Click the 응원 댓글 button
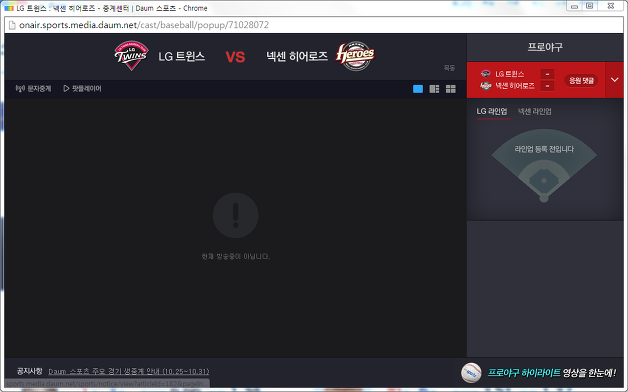The image size is (628, 392). pyautogui.click(x=581, y=80)
